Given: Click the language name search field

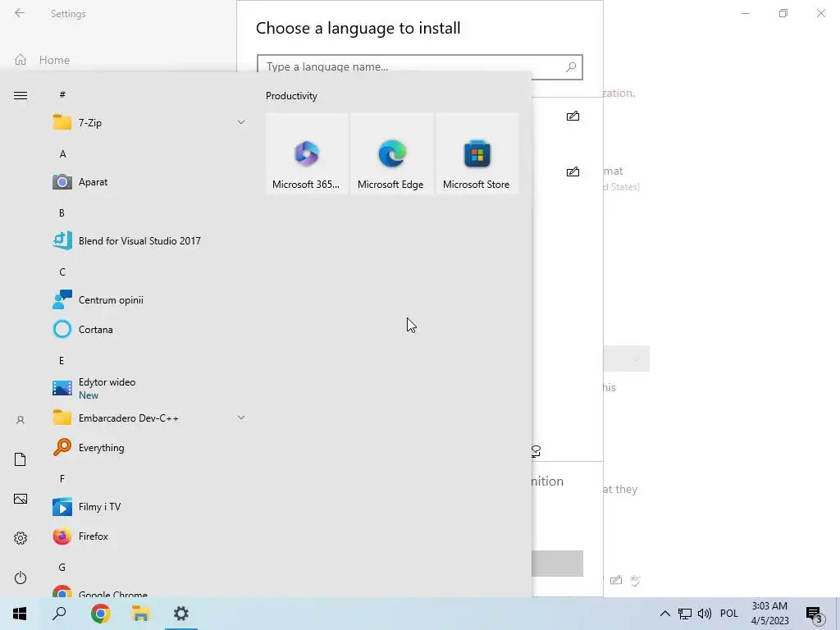Looking at the screenshot, I should [420, 67].
